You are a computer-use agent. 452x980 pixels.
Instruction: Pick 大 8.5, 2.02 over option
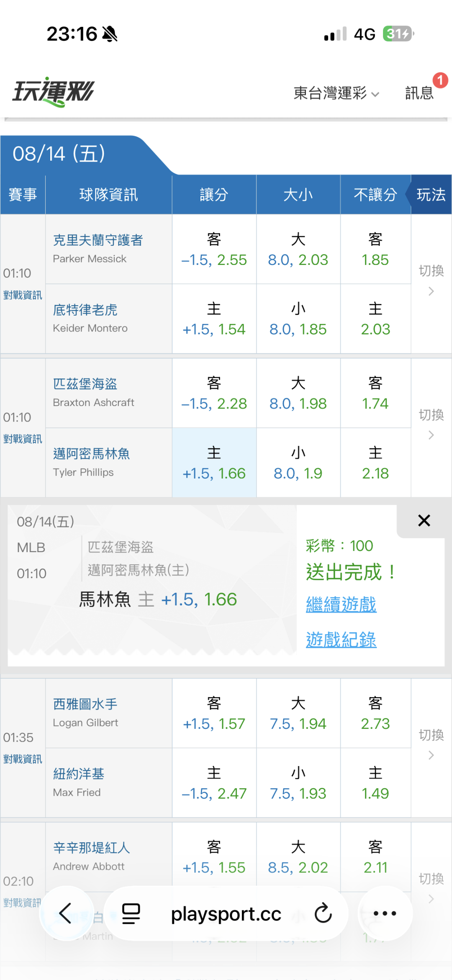tap(298, 857)
